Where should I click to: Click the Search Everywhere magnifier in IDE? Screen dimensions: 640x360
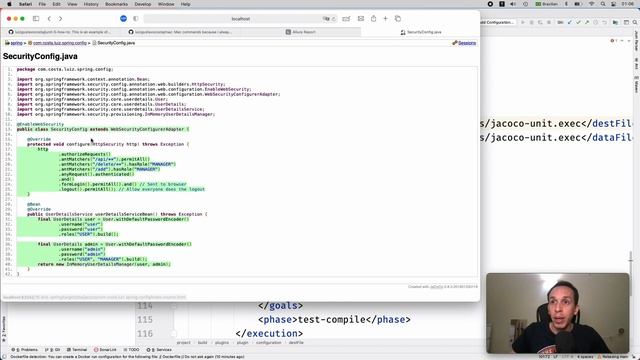[x=636, y=22]
